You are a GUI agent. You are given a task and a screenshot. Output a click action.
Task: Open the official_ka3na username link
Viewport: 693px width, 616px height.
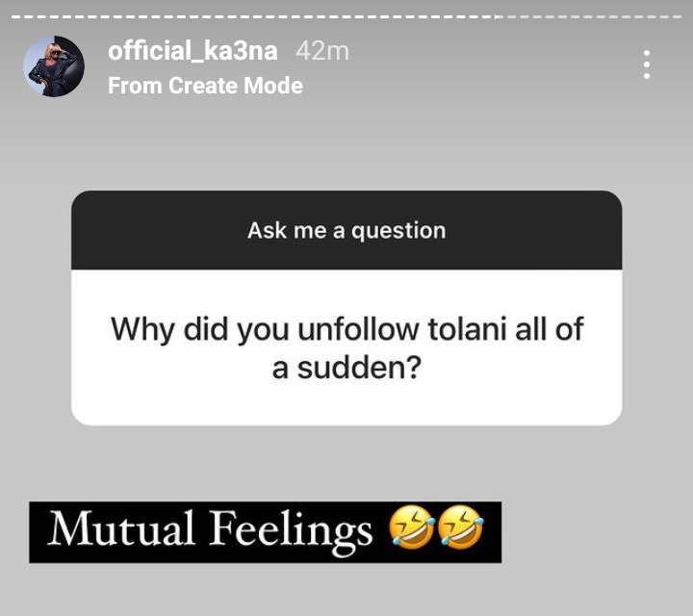click(x=192, y=51)
